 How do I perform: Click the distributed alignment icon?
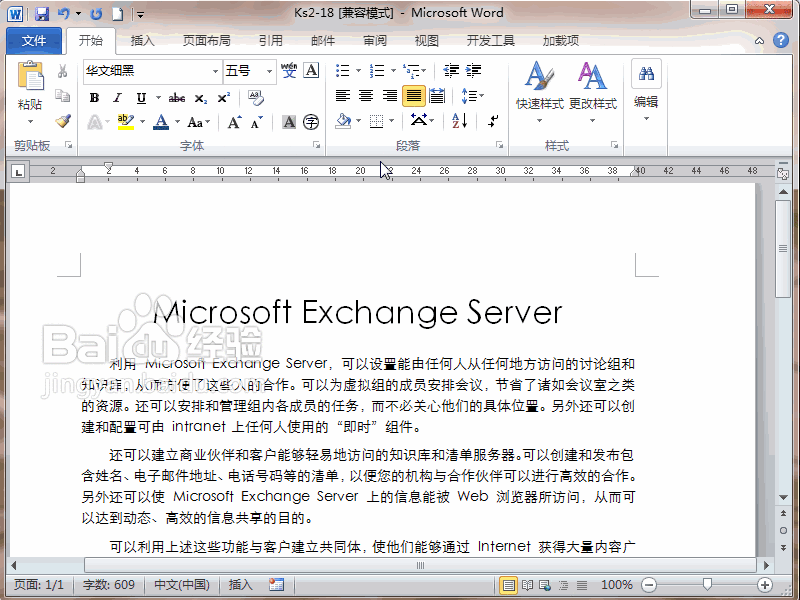pos(437,96)
